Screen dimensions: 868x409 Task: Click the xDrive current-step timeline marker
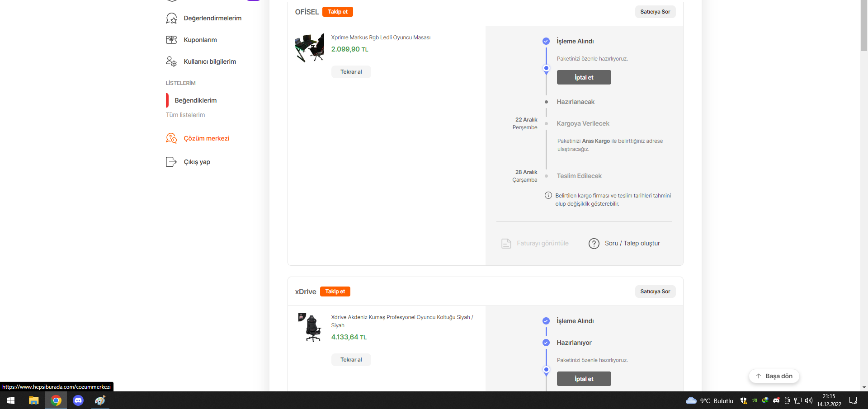point(546,370)
